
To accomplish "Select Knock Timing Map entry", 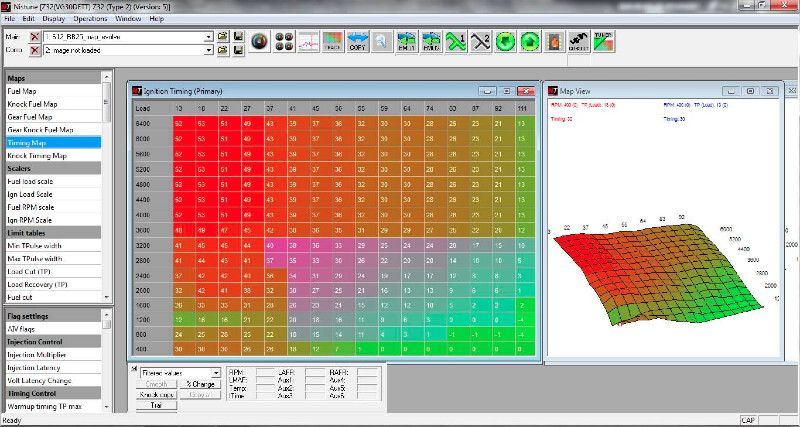I will point(53,156).
